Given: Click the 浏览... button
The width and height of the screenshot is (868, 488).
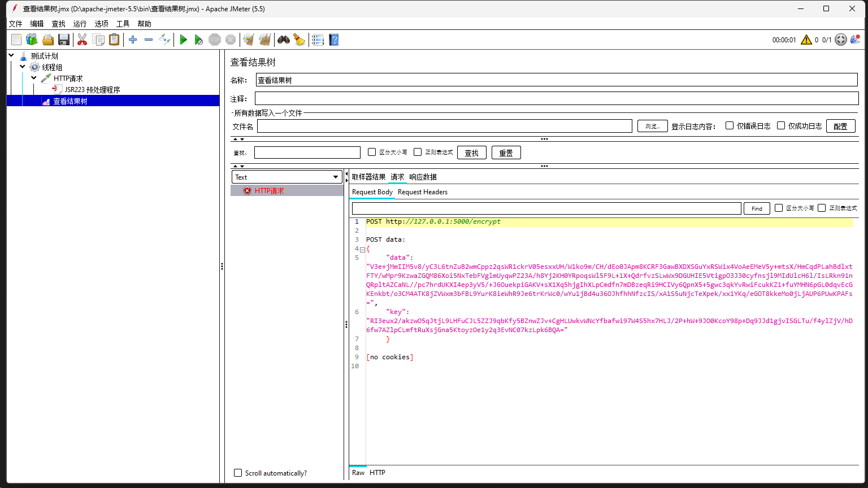Looking at the screenshot, I should click(653, 126).
